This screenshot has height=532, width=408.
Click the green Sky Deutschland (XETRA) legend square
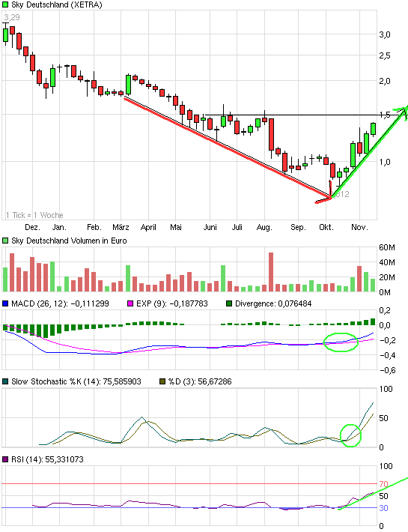pos(5,4)
